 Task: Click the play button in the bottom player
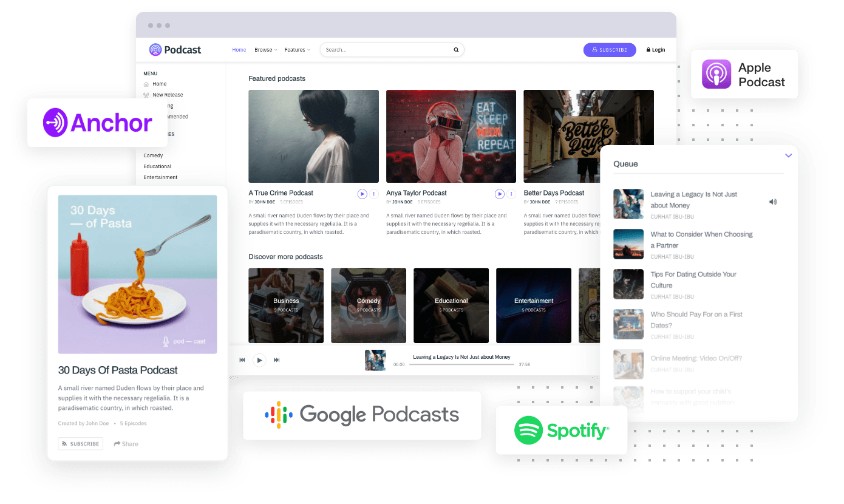point(259,360)
